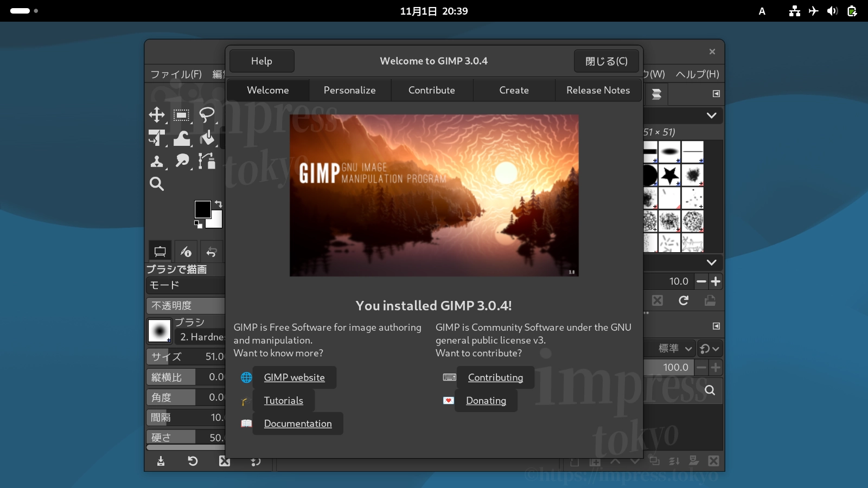868x488 pixels.
Task: Open the Device Status tab icon
Action: [x=186, y=252]
